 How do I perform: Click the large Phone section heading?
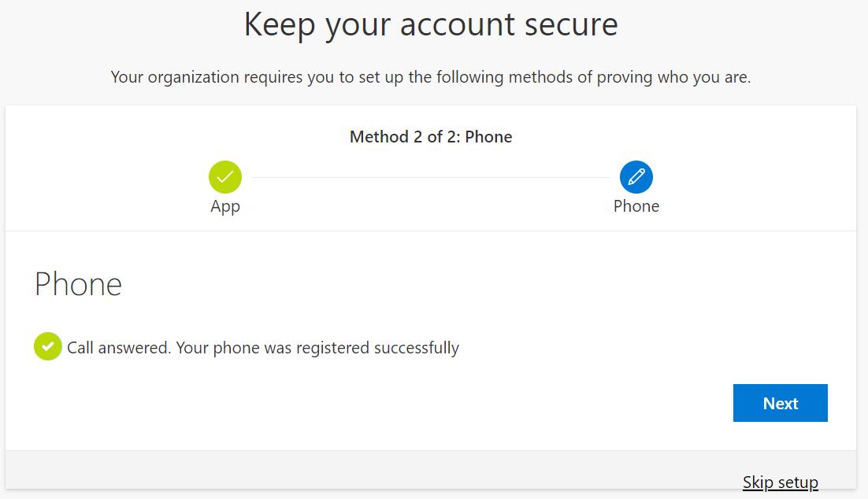click(78, 283)
